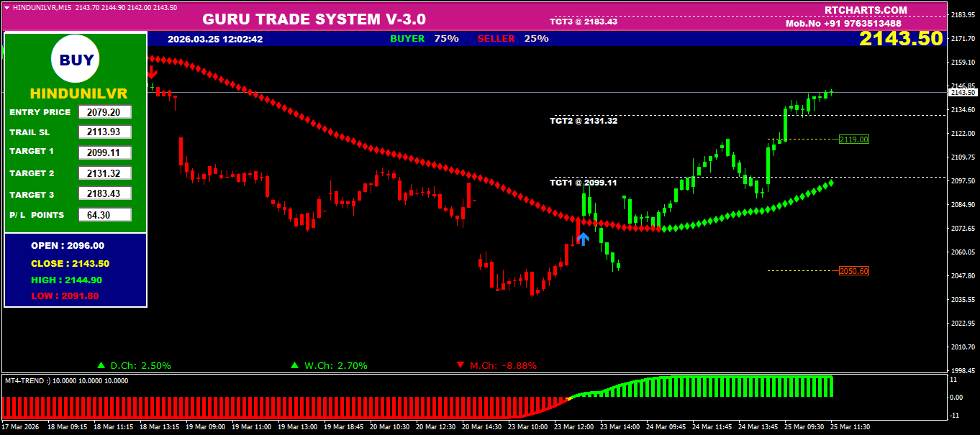
Task: Select the P/L POINTS value box
Action: pos(104,215)
